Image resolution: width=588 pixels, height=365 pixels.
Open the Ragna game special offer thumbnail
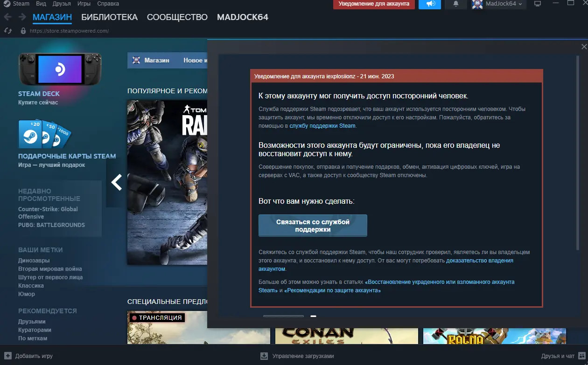click(x=494, y=336)
